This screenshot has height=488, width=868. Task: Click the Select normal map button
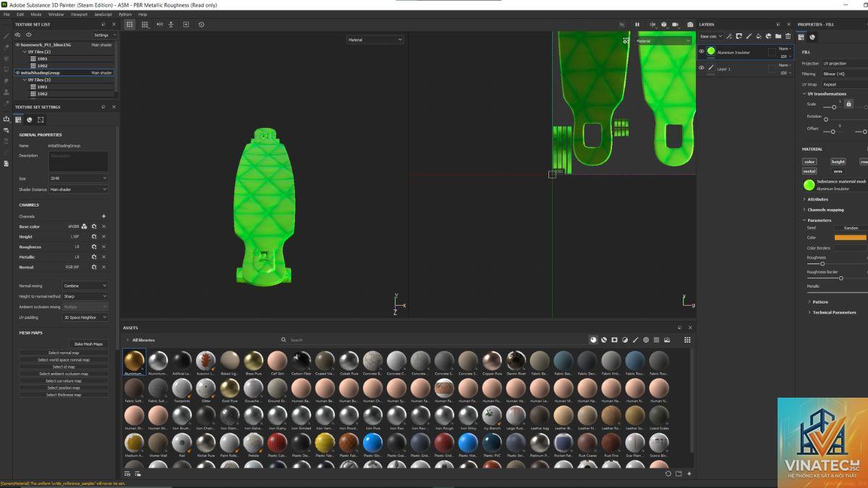tap(64, 353)
